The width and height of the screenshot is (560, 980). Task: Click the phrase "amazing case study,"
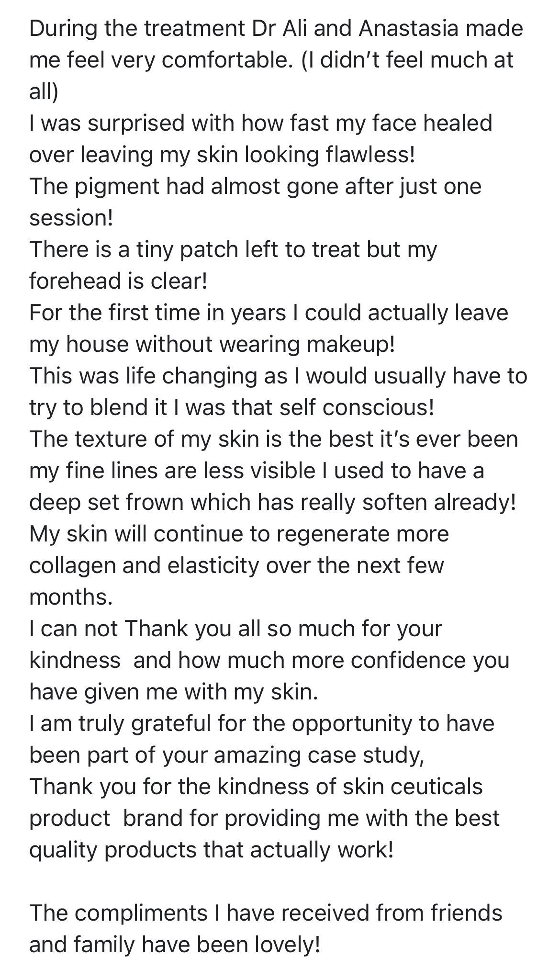pyautogui.click(x=319, y=755)
